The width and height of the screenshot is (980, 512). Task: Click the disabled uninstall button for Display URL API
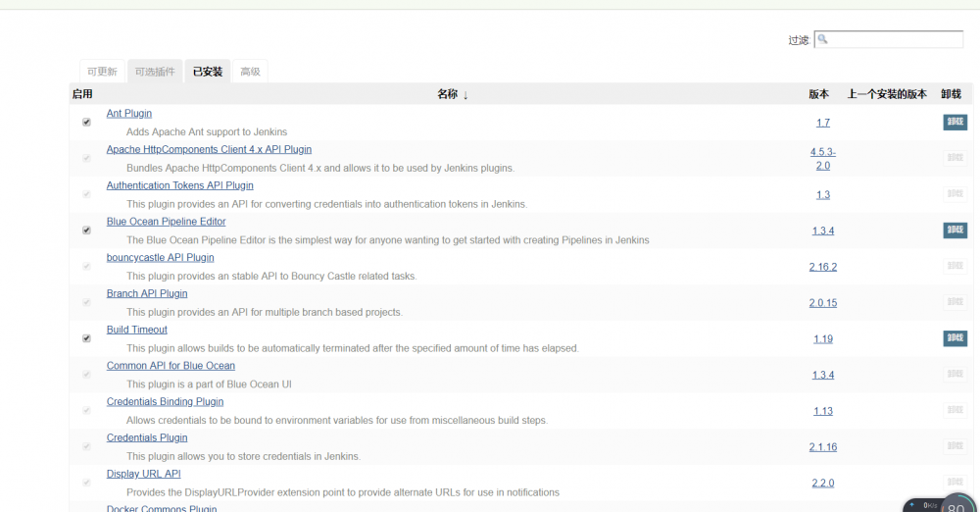(955, 482)
